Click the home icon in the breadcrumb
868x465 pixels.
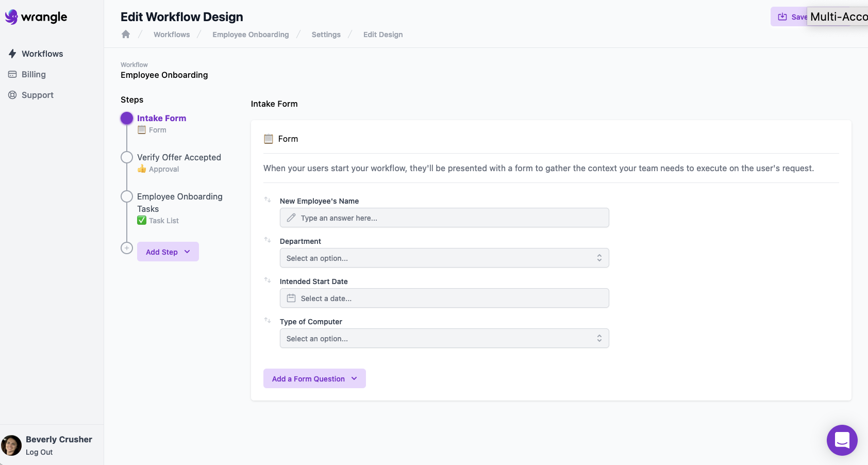[126, 34]
